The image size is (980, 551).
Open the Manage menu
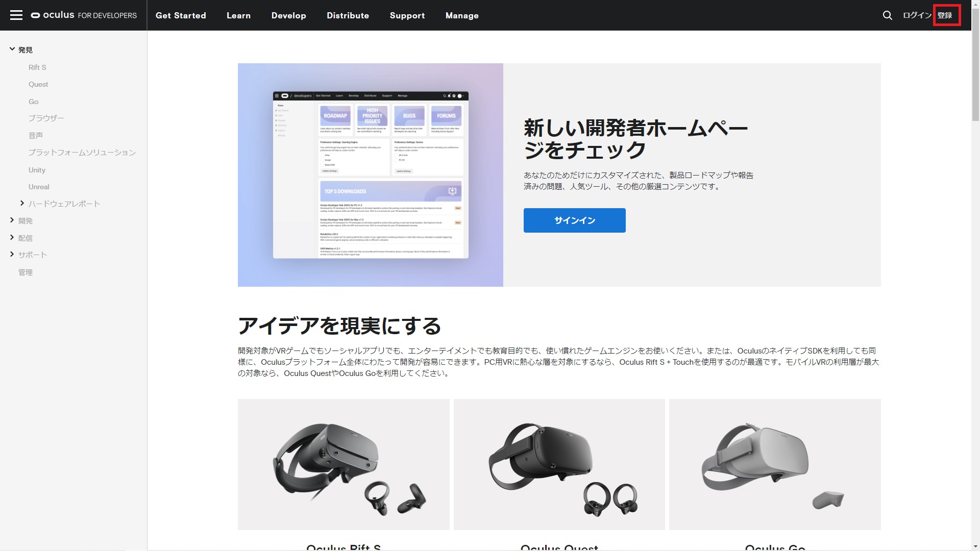(x=461, y=15)
